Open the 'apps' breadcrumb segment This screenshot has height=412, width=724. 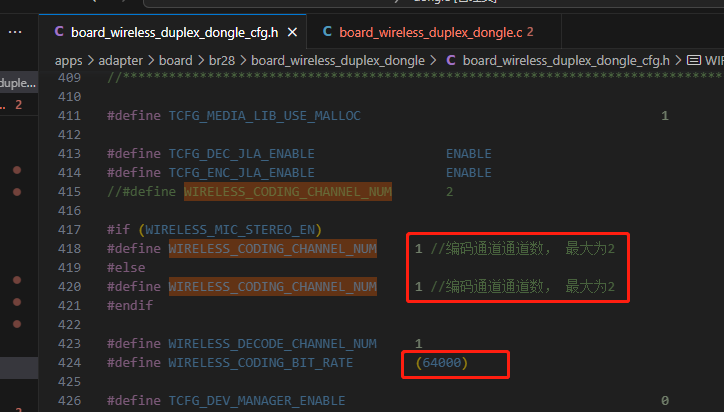[68, 61]
